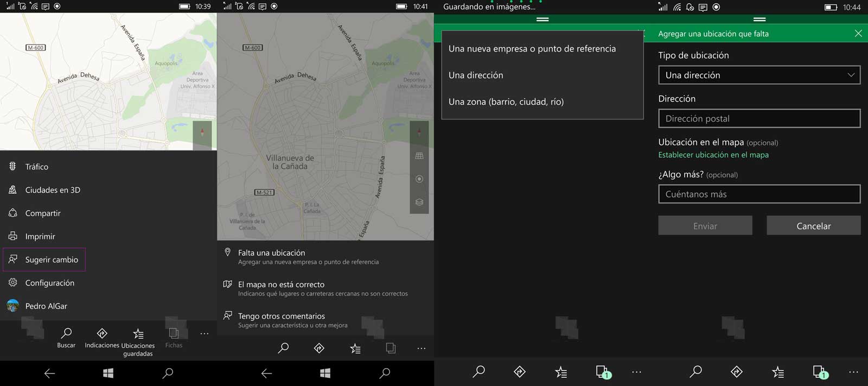The width and height of the screenshot is (868, 386).
Task: Tap the tilt map grid icon on second map
Action: [419, 156]
